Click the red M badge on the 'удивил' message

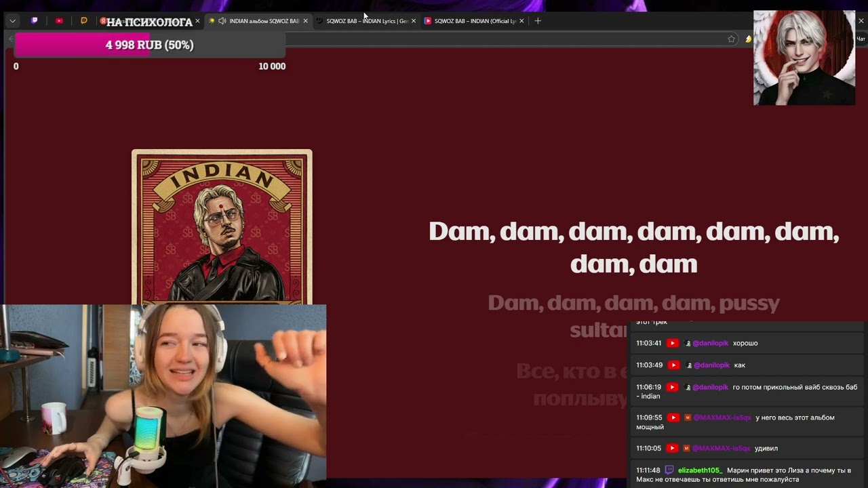pyautogui.click(x=688, y=448)
